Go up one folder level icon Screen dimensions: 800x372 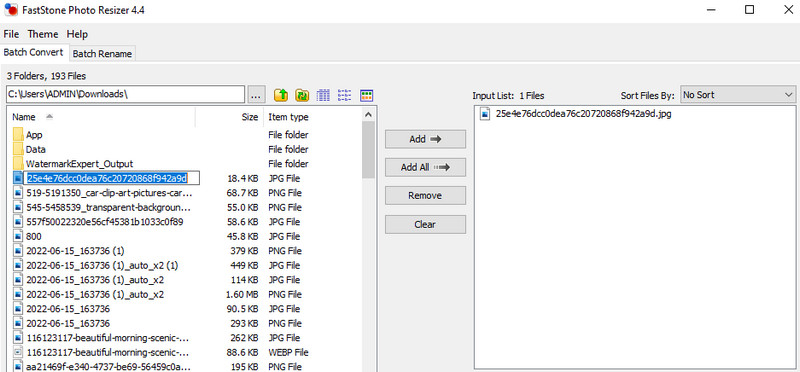281,95
